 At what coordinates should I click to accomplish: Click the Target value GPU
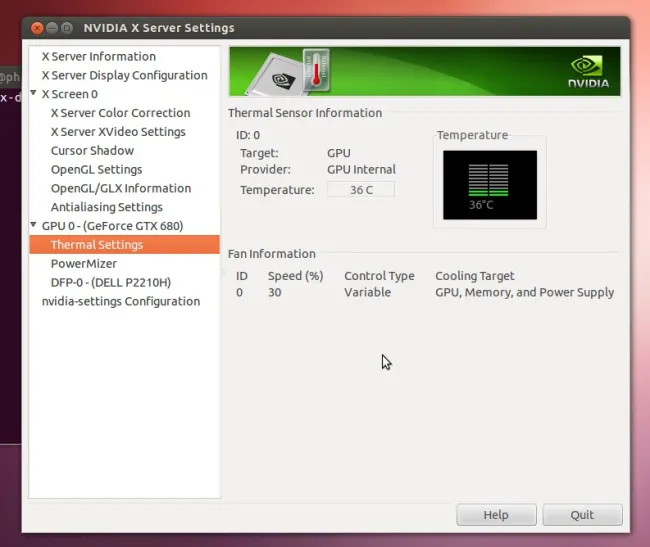pos(339,153)
